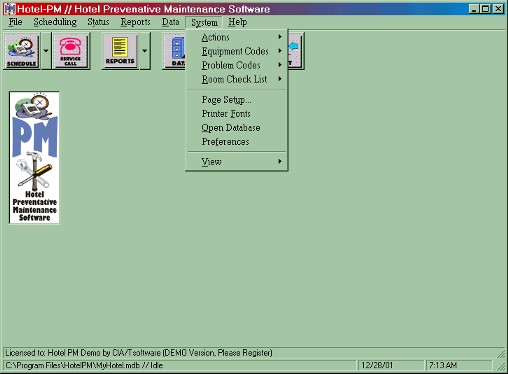
Task: Click the Reports toolbar icon
Action: click(120, 51)
